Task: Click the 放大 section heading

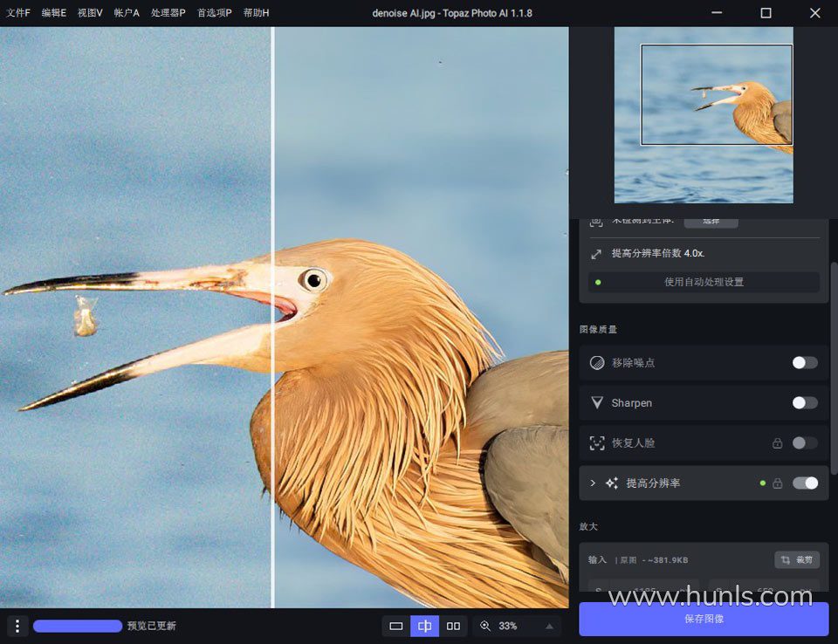Action: point(588,526)
